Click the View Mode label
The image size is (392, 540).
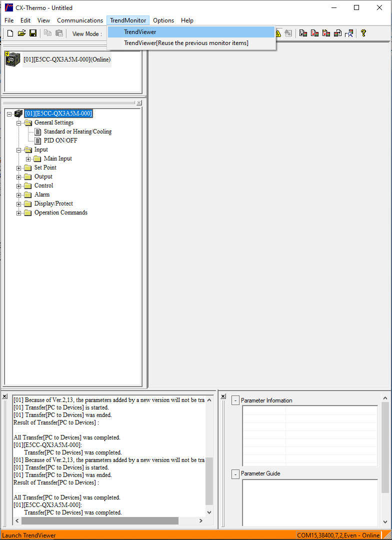click(87, 34)
